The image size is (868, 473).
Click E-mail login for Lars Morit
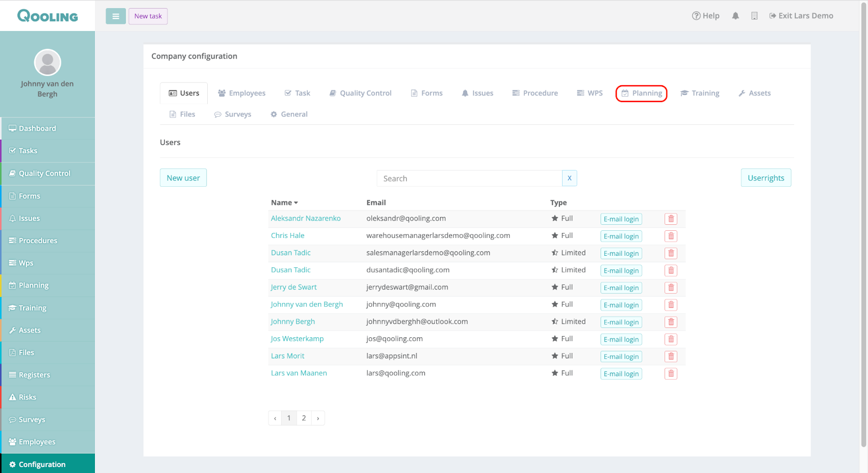pyautogui.click(x=621, y=357)
